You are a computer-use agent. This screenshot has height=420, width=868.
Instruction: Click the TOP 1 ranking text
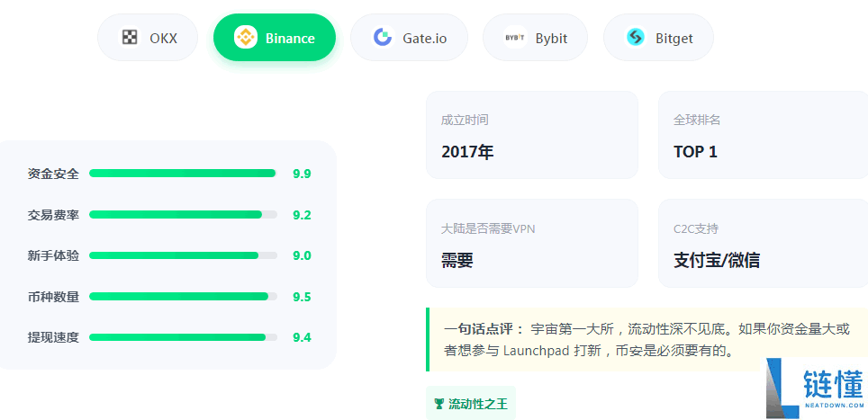(695, 152)
